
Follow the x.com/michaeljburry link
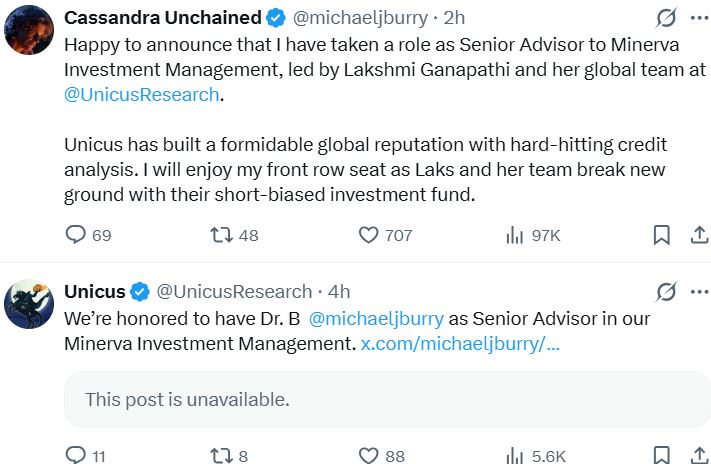(460, 343)
